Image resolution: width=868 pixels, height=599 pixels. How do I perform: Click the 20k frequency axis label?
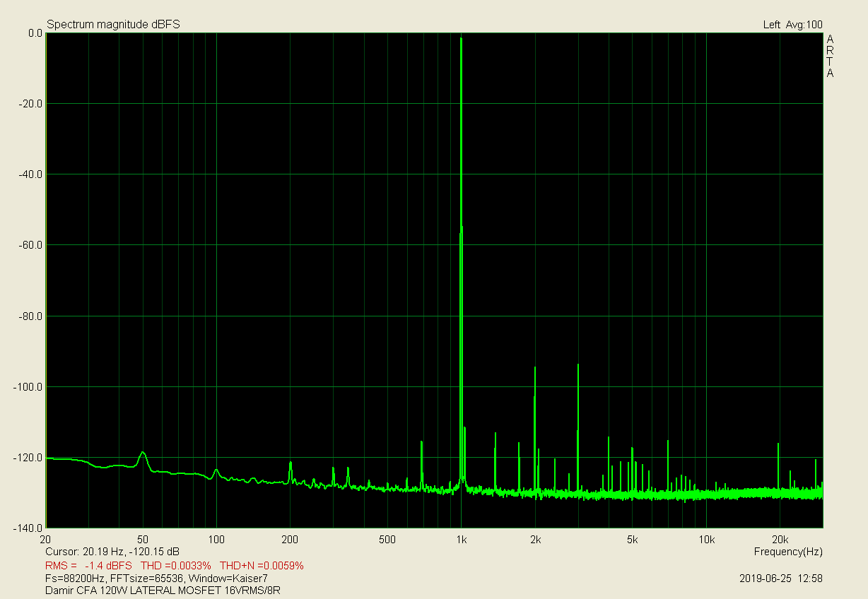(x=780, y=540)
